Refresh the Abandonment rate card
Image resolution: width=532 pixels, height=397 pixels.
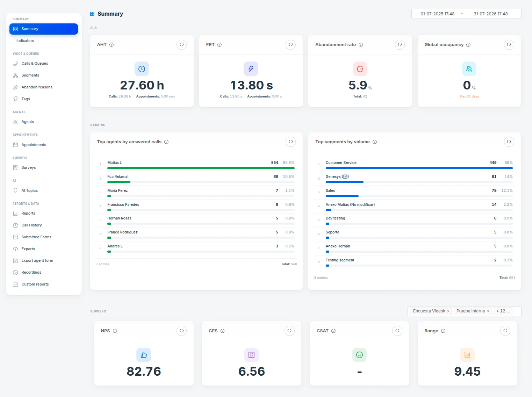pos(400,45)
